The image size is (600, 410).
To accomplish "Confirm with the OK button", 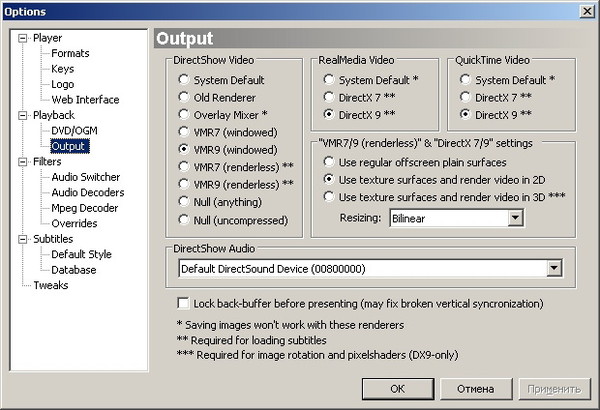I will click(398, 389).
